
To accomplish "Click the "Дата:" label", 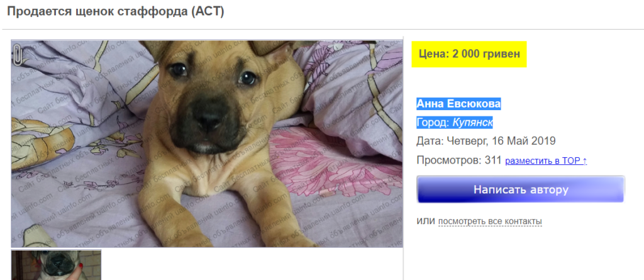I will [x=430, y=141].
